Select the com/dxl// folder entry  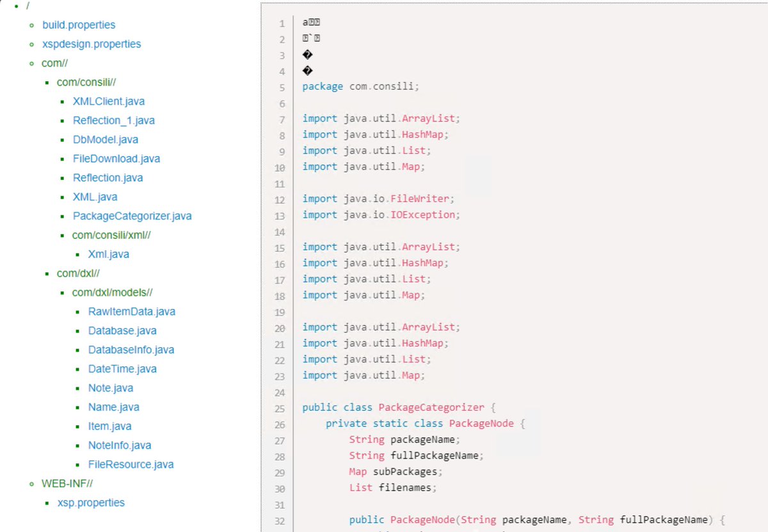pos(78,273)
